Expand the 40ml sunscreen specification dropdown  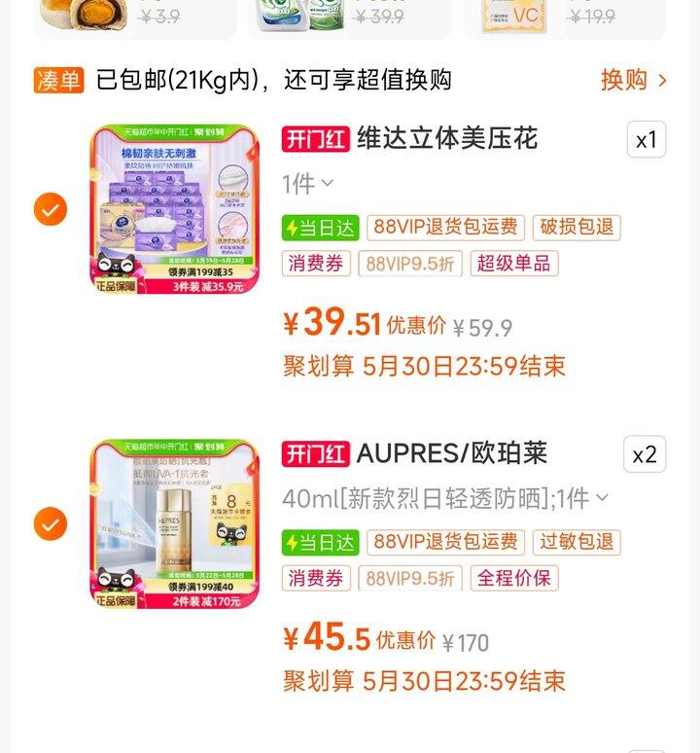tap(445, 498)
